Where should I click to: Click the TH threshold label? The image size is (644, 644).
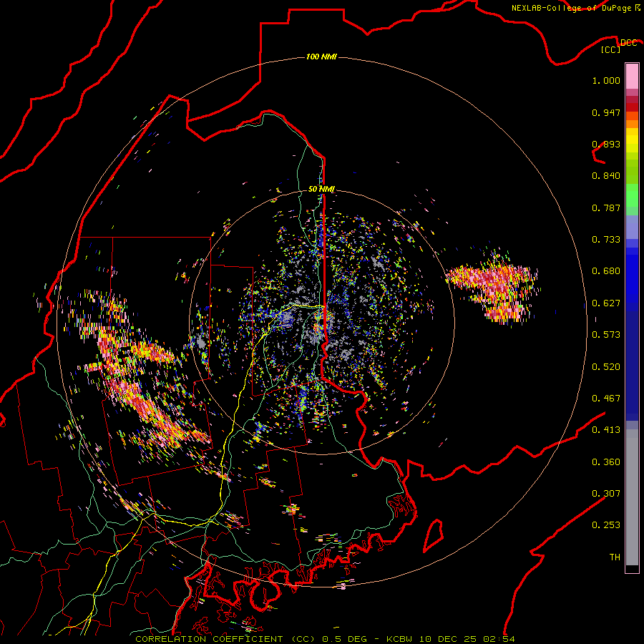[x=615, y=557]
